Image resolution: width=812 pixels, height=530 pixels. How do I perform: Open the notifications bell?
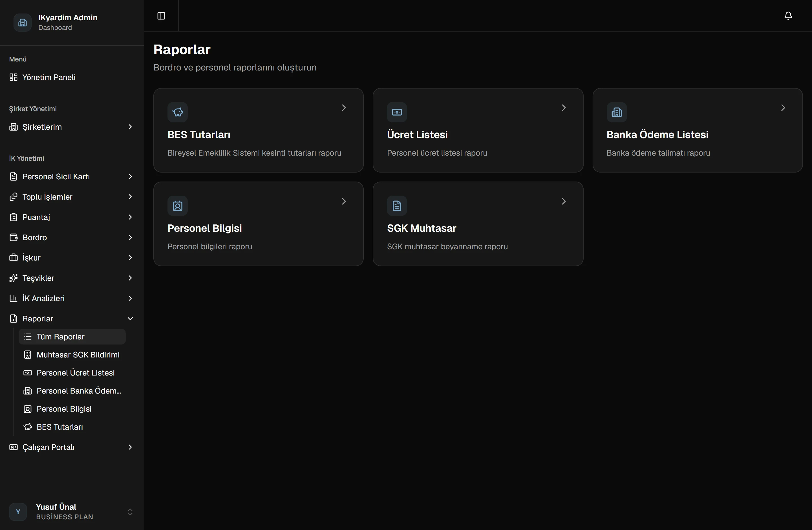click(x=788, y=16)
